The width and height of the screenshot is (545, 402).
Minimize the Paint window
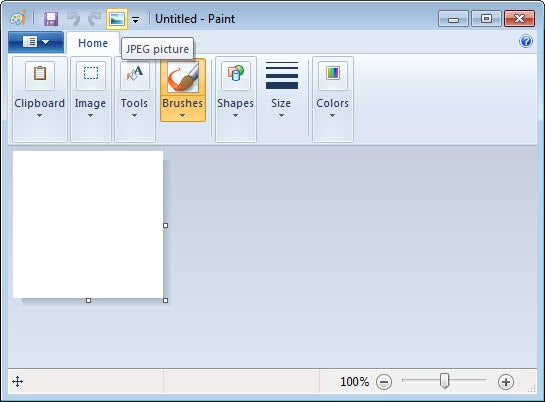[453, 19]
